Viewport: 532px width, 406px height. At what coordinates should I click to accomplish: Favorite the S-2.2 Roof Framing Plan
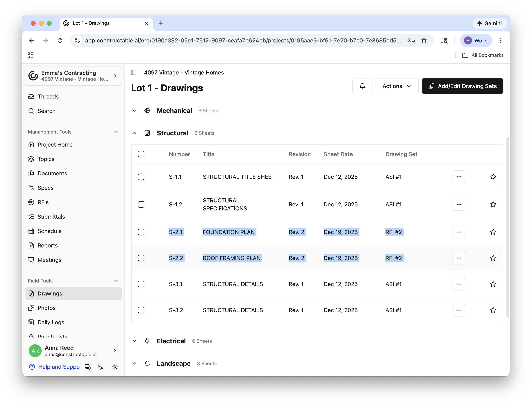(x=493, y=258)
